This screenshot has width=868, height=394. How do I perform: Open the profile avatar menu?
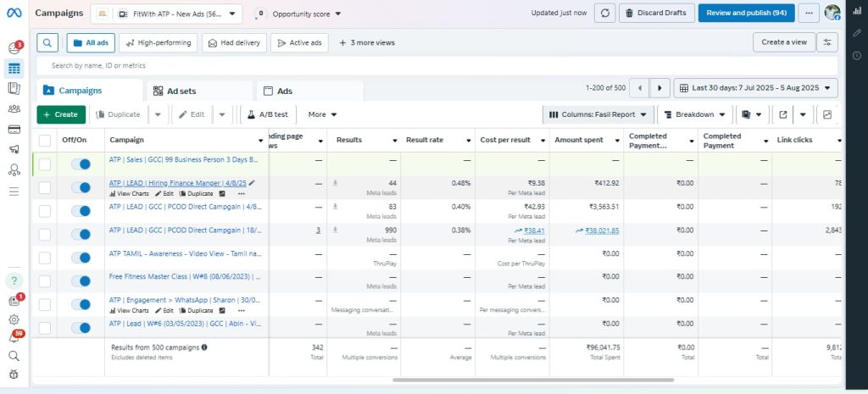point(832,13)
